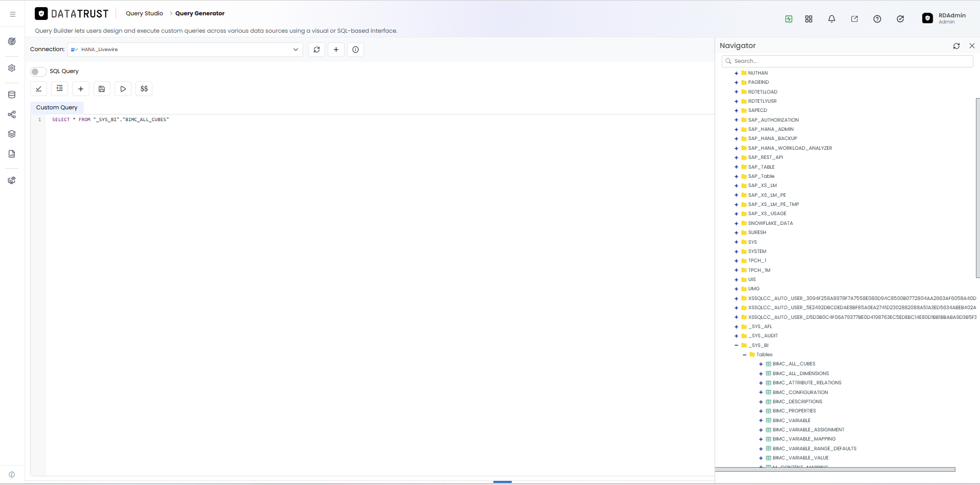Open the monitor settings icon in sidebar
This screenshot has width=980, height=485.
[12, 180]
